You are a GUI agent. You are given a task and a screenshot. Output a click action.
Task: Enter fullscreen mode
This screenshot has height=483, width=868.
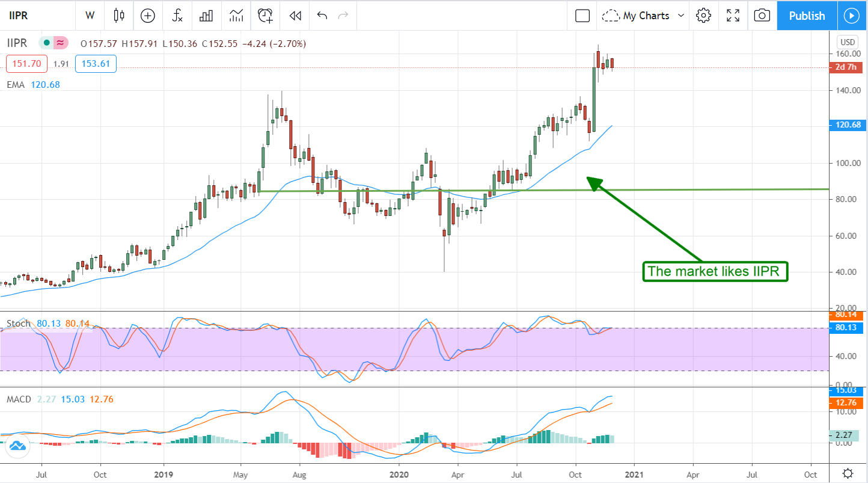click(733, 16)
